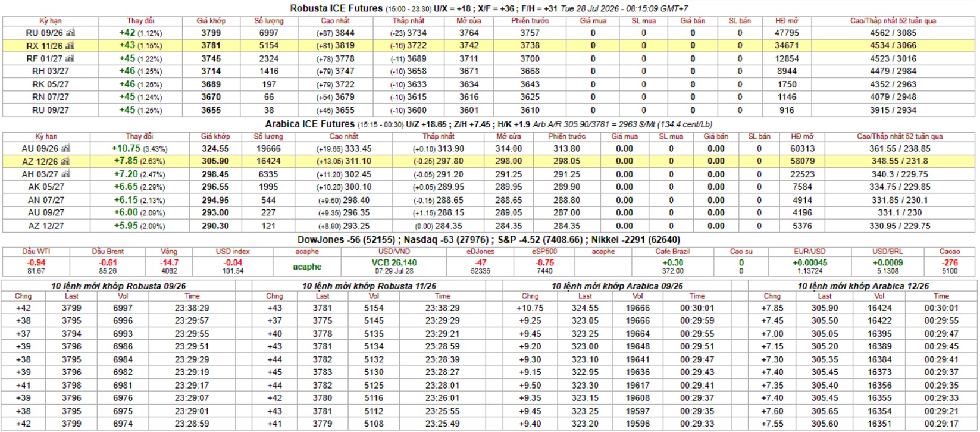980x432 pixels.
Task: Click the Arabica 'Mở cửa' column header
Action: point(508,136)
